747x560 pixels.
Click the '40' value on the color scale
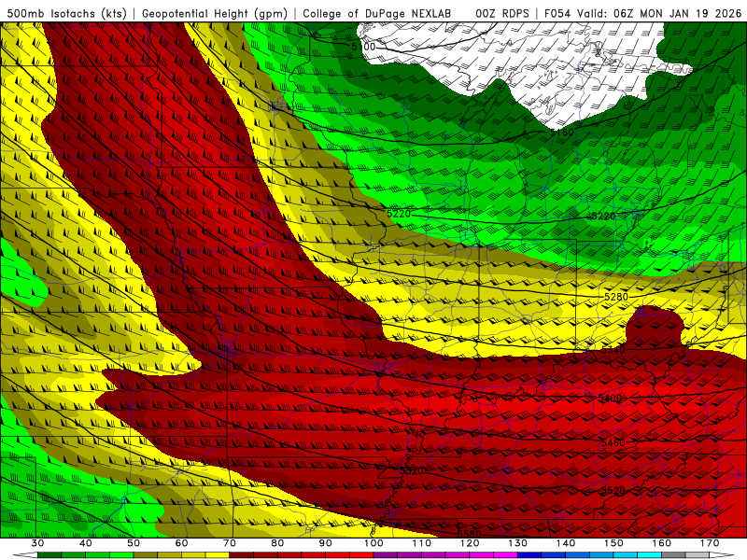pyautogui.click(x=86, y=543)
